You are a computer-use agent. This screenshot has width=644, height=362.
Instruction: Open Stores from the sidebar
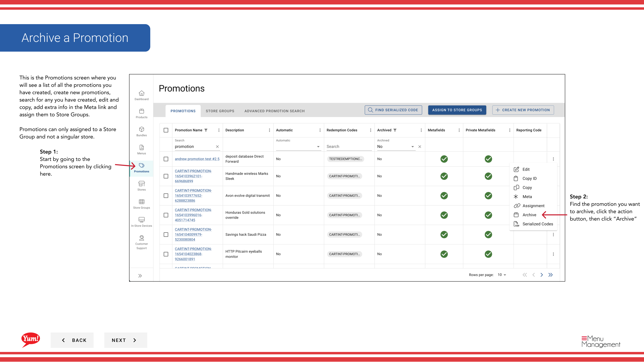(142, 186)
